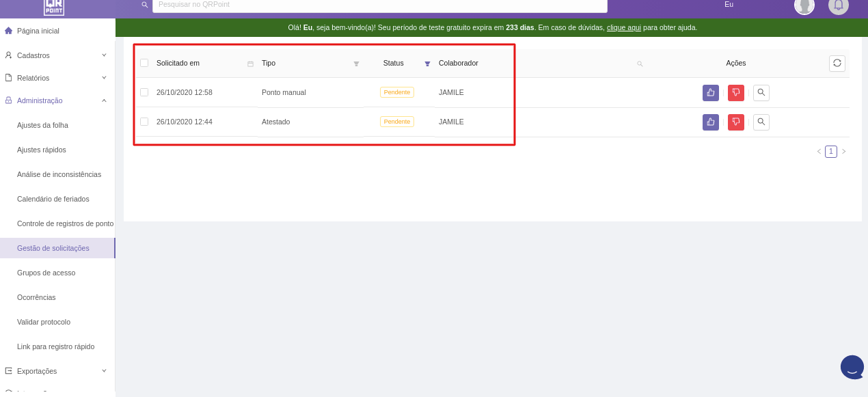Image resolution: width=868 pixels, height=397 pixels.
Task: Toggle the select-all checkbox in header
Action: point(144,63)
